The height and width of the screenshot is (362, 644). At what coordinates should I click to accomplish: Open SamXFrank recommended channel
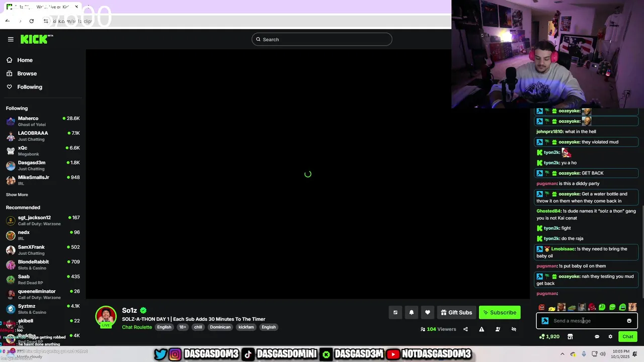(43, 250)
